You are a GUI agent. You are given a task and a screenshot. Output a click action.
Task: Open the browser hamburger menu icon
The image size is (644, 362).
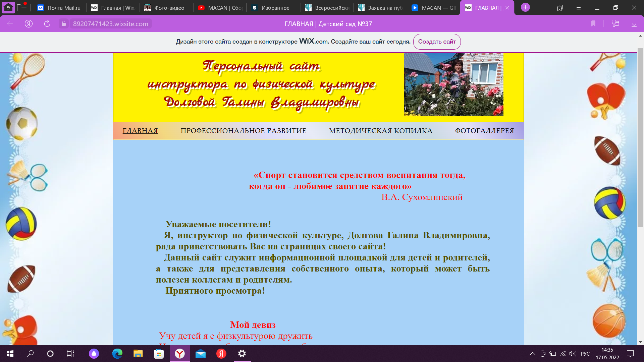578,7
